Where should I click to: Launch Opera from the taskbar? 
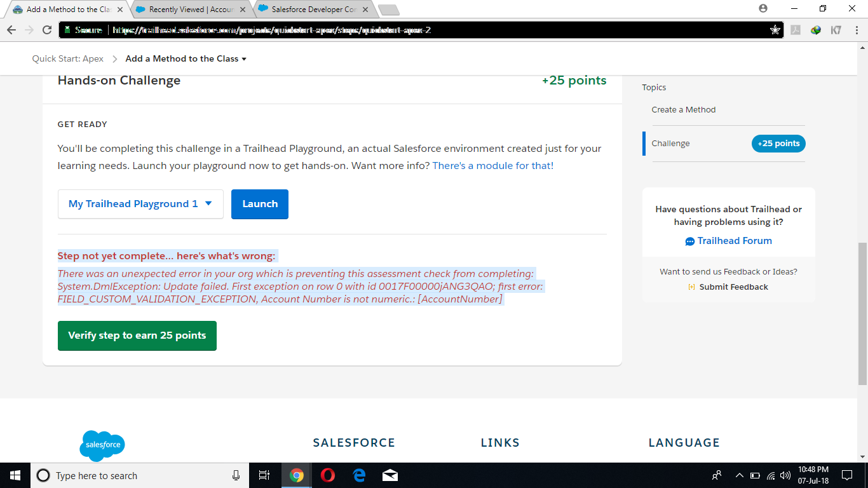click(x=328, y=475)
